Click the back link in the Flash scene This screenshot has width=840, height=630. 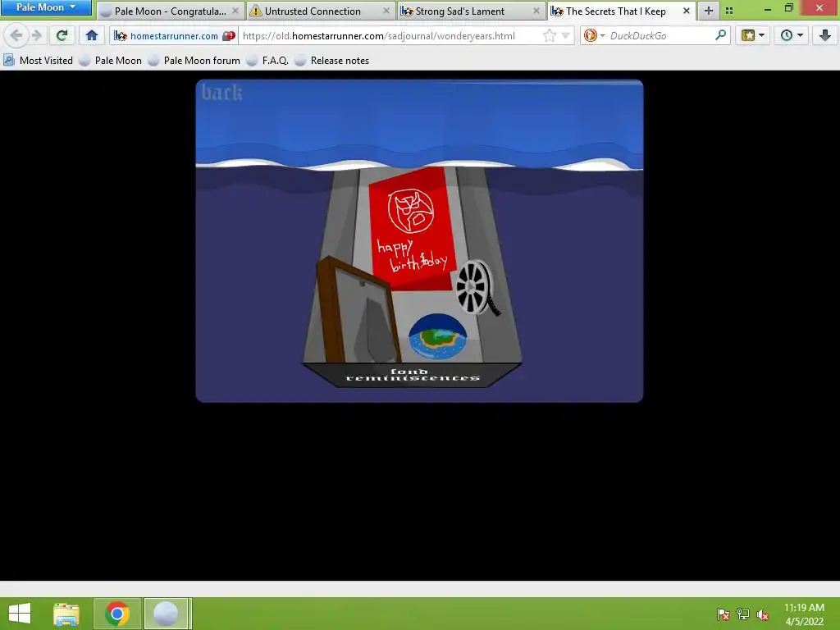tap(221, 92)
